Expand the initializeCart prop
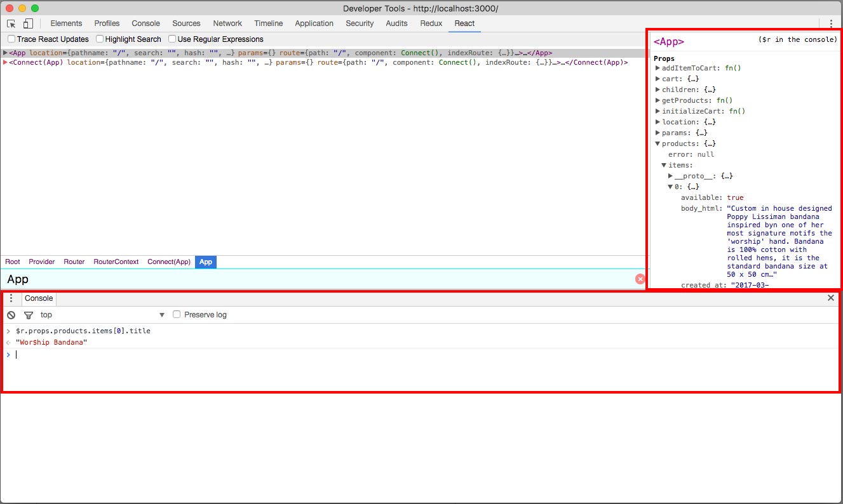843x504 pixels. click(x=658, y=111)
